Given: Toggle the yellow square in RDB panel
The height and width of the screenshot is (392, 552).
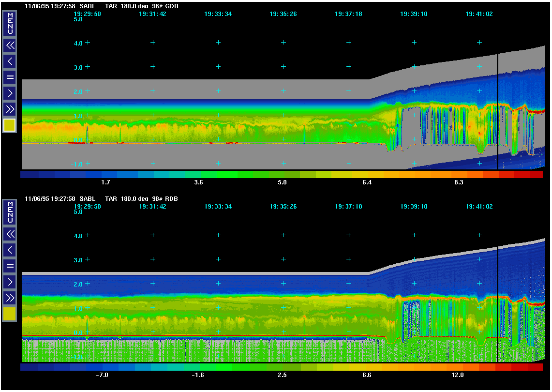Looking at the screenshot, I should tap(10, 314).
